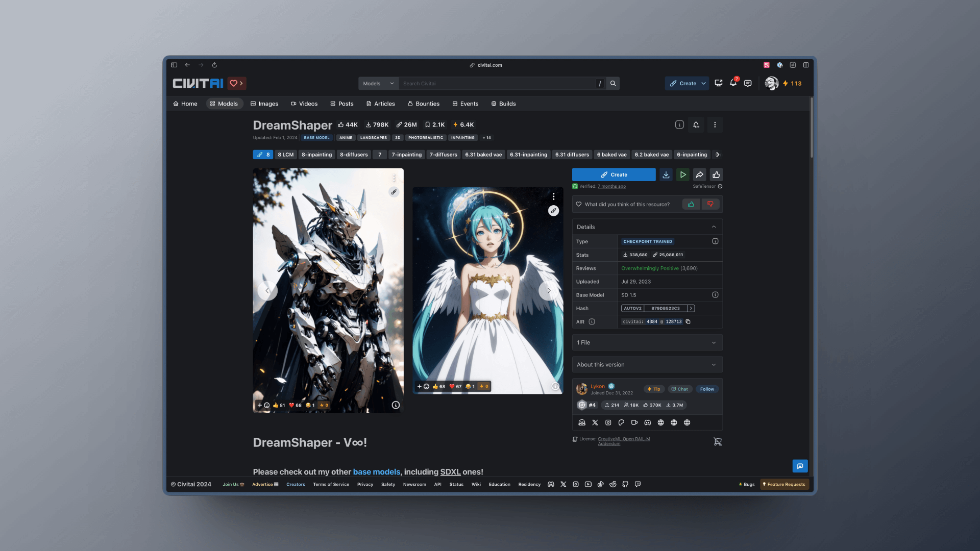Click the model notification bell-plus icon
The image size is (980, 551).
pos(696,124)
